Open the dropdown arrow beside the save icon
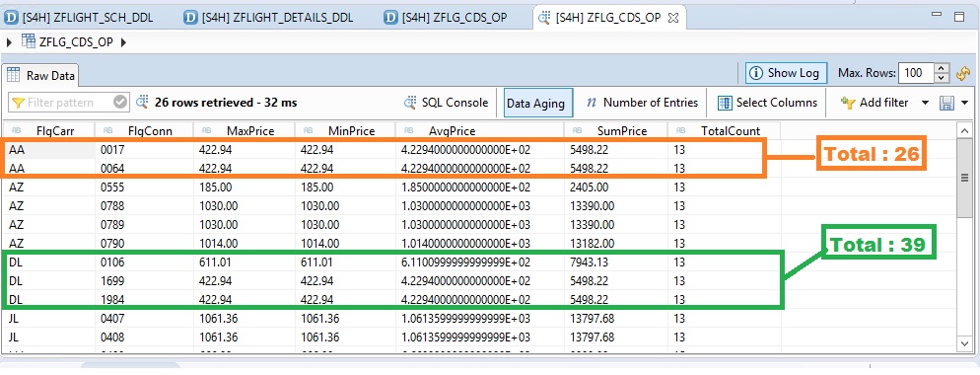This screenshot has width=980, height=375. click(965, 103)
